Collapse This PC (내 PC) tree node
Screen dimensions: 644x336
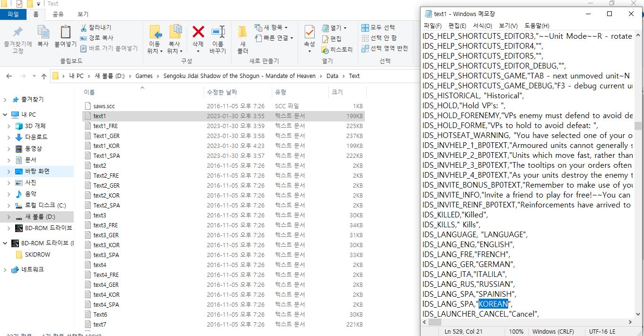pos(5,115)
